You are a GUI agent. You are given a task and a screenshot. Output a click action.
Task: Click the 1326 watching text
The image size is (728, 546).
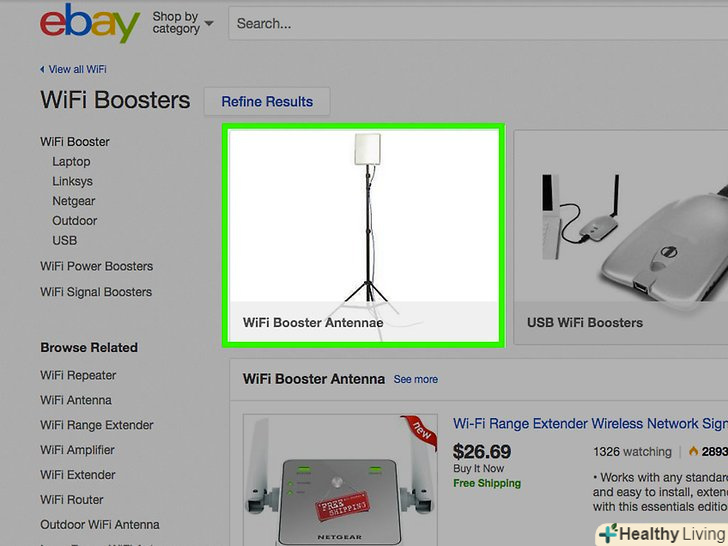pos(632,452)
